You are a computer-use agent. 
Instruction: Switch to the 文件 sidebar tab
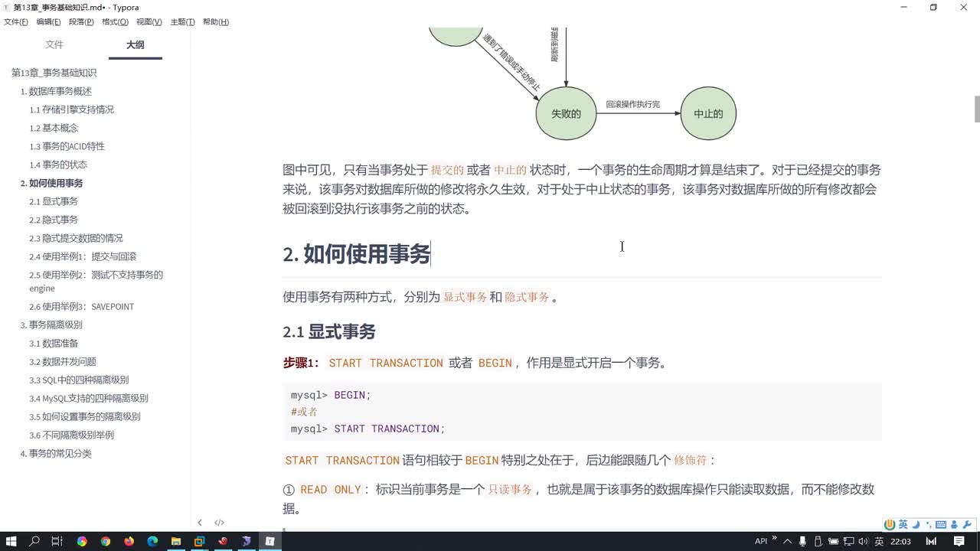click(x=54, y=45)
